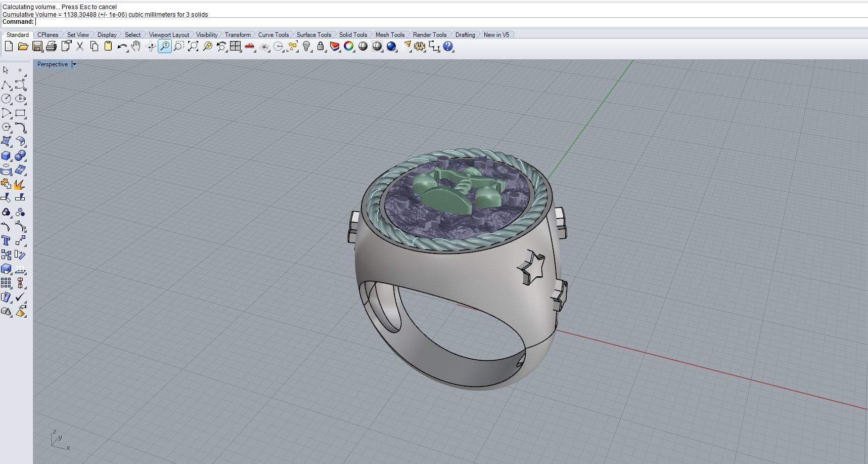Viewport: 868px width, 464px height.
Task: Select the Rotate View tool
Action: 151,47
